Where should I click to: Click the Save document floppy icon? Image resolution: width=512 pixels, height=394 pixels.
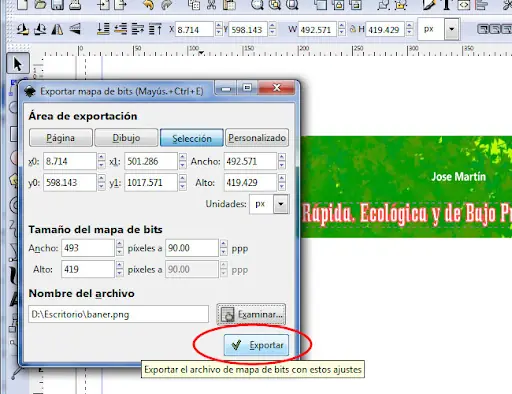(57, 5)
